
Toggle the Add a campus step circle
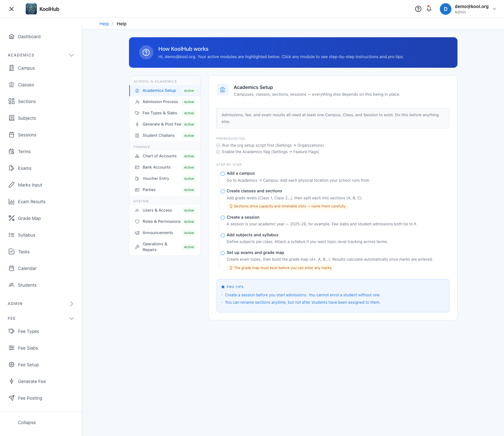pyautogui.click(x=223, y=174)
